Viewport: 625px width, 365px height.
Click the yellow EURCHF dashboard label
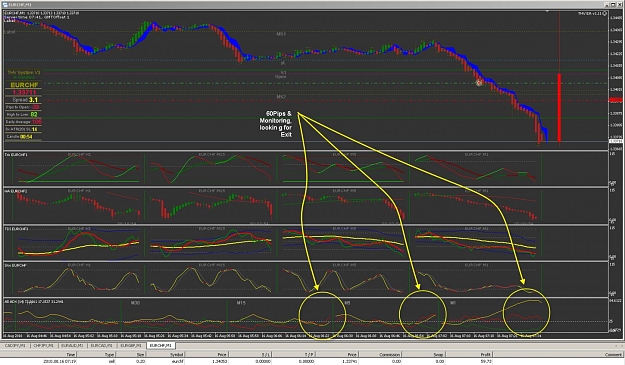24,85
